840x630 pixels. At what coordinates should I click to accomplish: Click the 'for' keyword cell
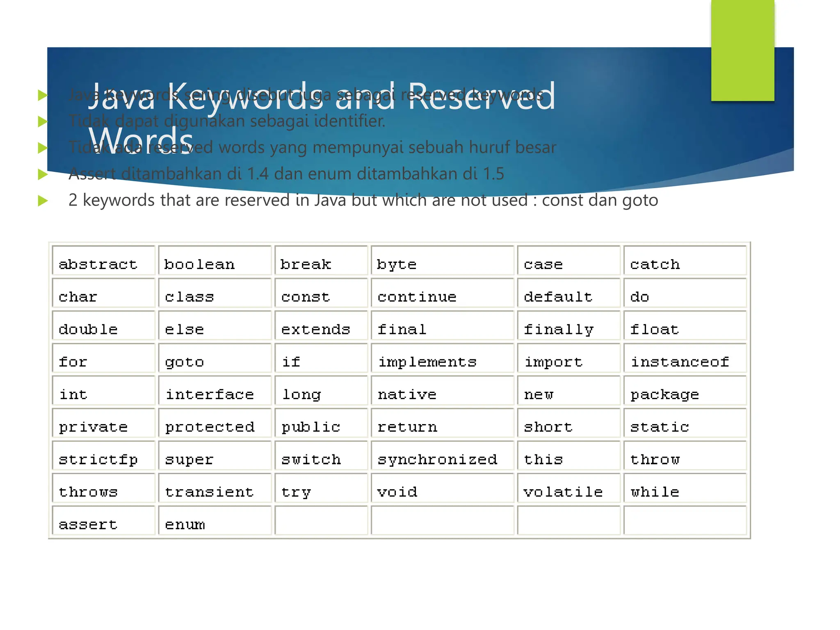(103, 358)
